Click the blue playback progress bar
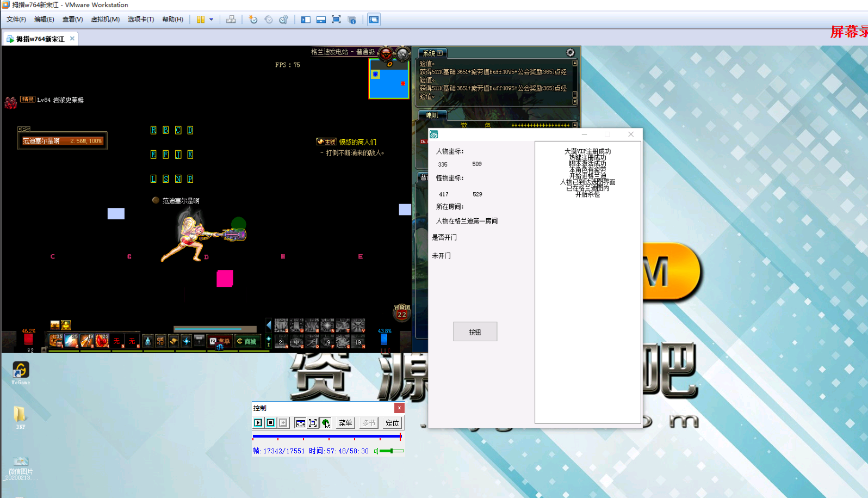The height and width of the screenshot is (498, 868). point(327,436)
